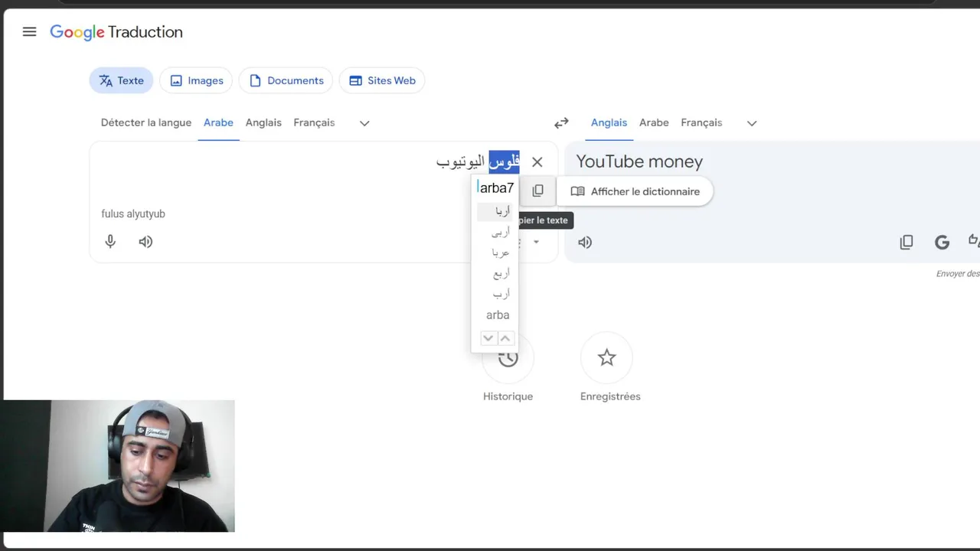Listen to the English translation
Image resolution: width=980 pixels, height=551 pixels.
coord(585,243)
